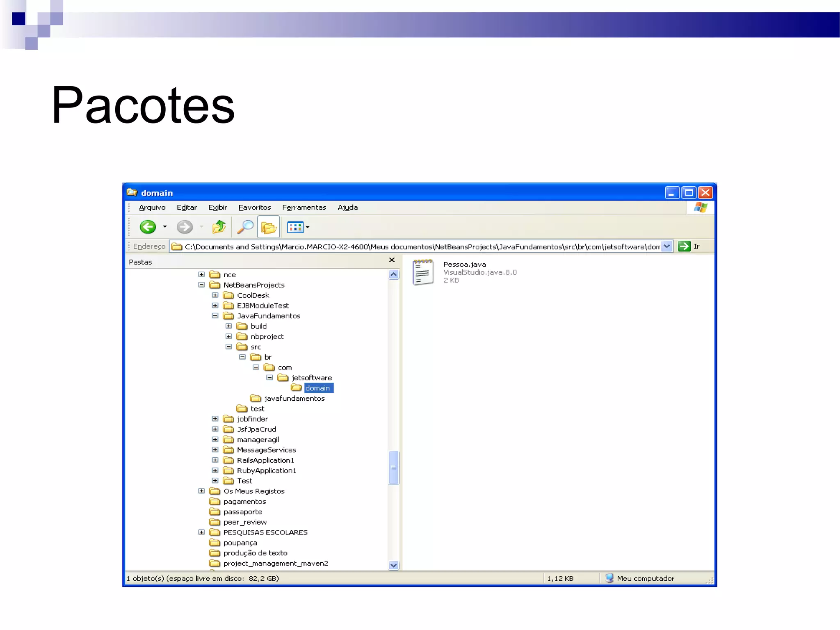Click the jetsoftware folder icon
840x630 pixels.
coord(283,378)
